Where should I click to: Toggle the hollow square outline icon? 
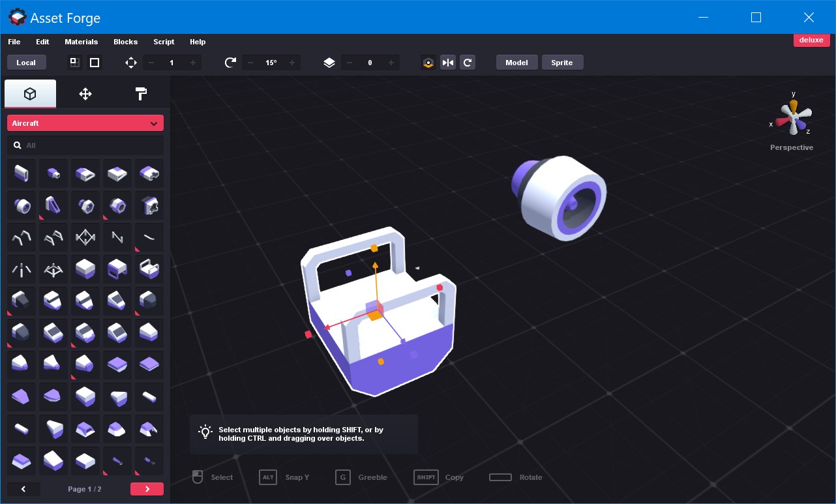click(95, 63)
